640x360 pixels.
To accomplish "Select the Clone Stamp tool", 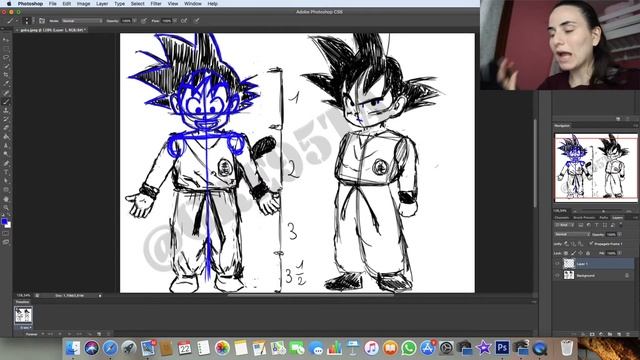I will tap(6, 111).
